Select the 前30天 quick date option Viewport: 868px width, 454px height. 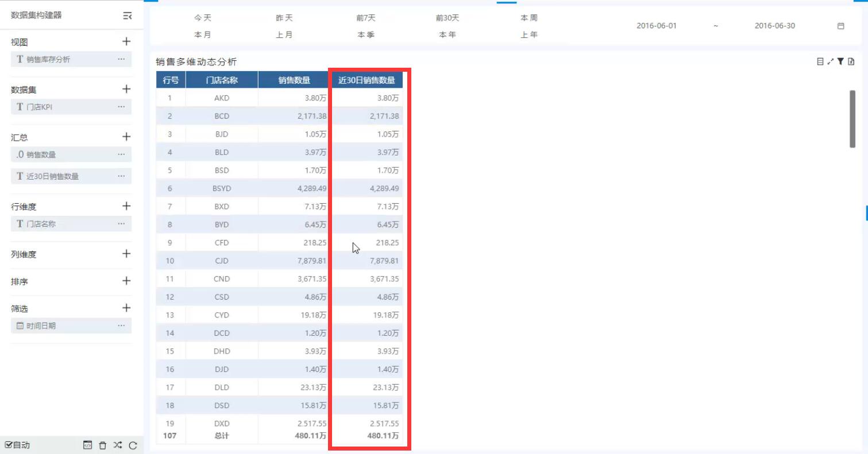[x=447, y=18]
